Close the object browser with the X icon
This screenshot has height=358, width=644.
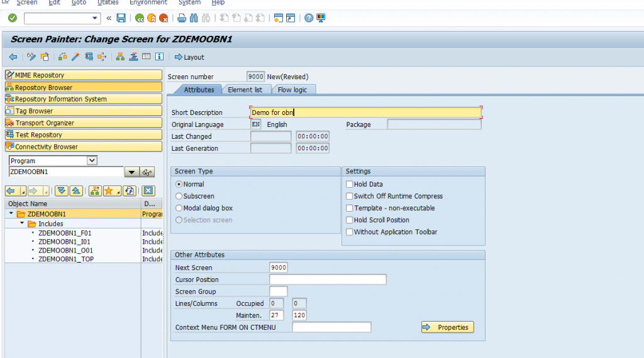click(148, 191)
